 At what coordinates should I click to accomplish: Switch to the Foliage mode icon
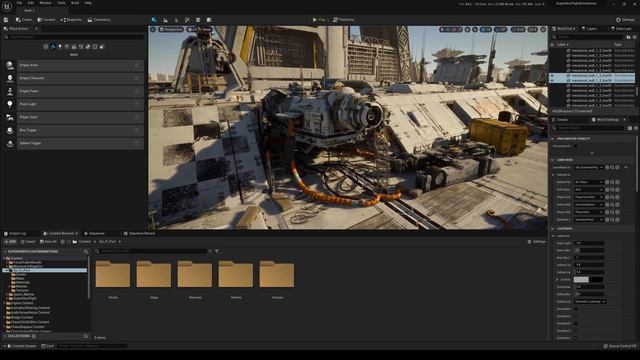click(x=176, y=20)
